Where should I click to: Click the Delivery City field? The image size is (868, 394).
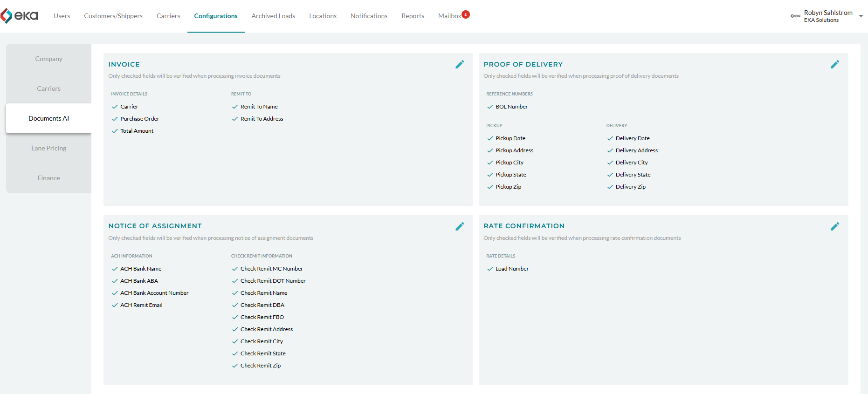tap(627, 163)
